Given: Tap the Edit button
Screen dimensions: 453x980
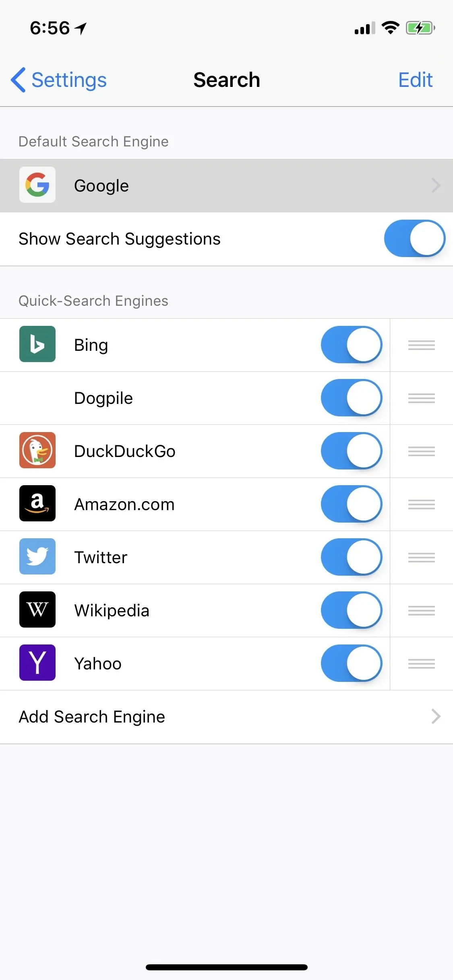Looking at the screenshot, I should click(415, 80).
